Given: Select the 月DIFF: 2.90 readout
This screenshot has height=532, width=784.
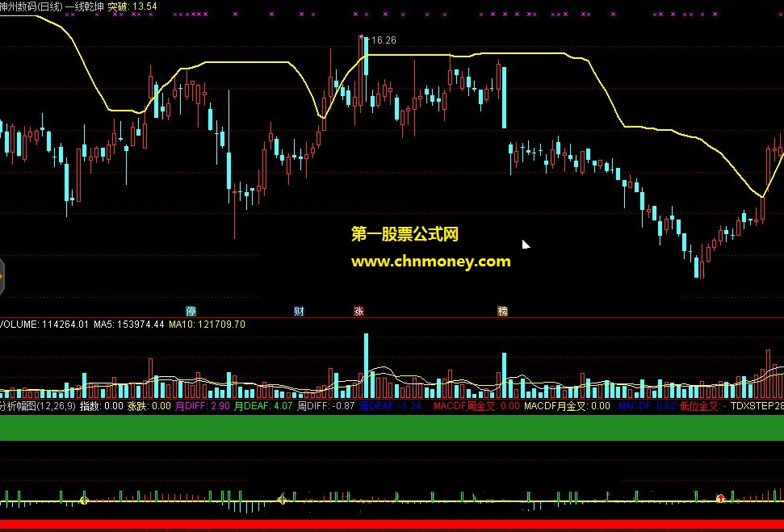Looking at the screenshot, I should [202, 406].
